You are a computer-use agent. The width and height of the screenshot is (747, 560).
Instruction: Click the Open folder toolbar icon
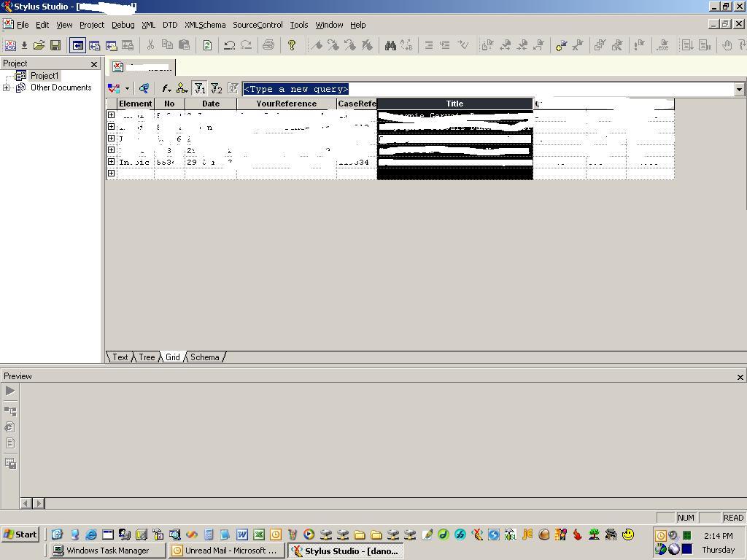click(39, 45)
